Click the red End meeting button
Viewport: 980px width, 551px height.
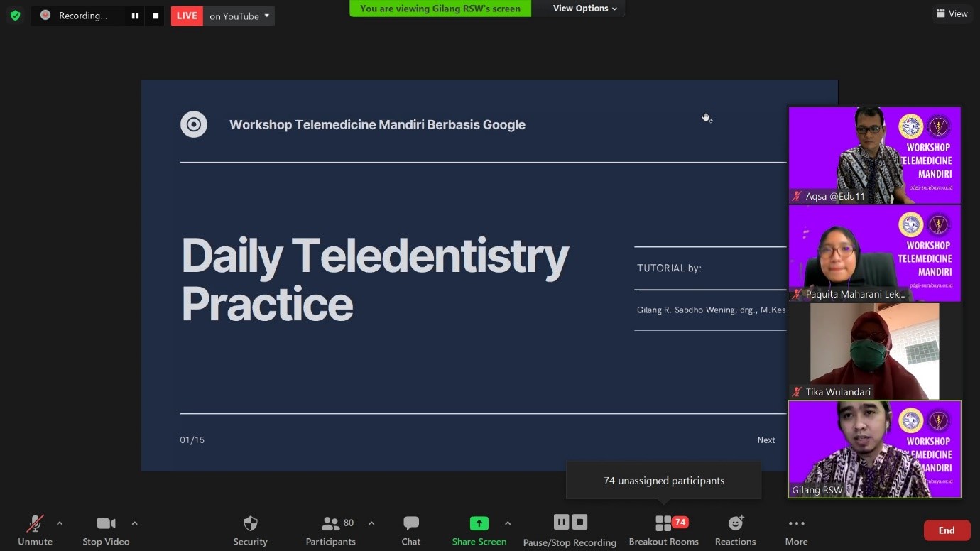pyautogui.click(x=947, y=530)
